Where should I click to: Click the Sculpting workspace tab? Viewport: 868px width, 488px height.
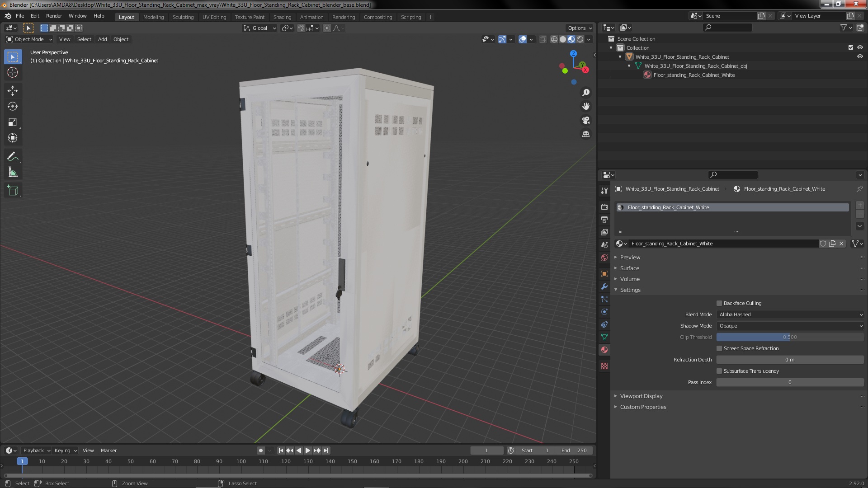[x=183, y=16]
